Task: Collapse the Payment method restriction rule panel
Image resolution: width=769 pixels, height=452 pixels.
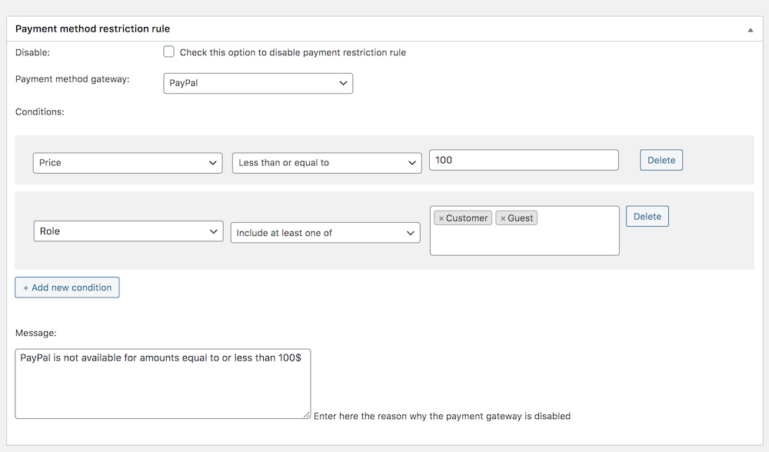Action: tap(750, 30)
